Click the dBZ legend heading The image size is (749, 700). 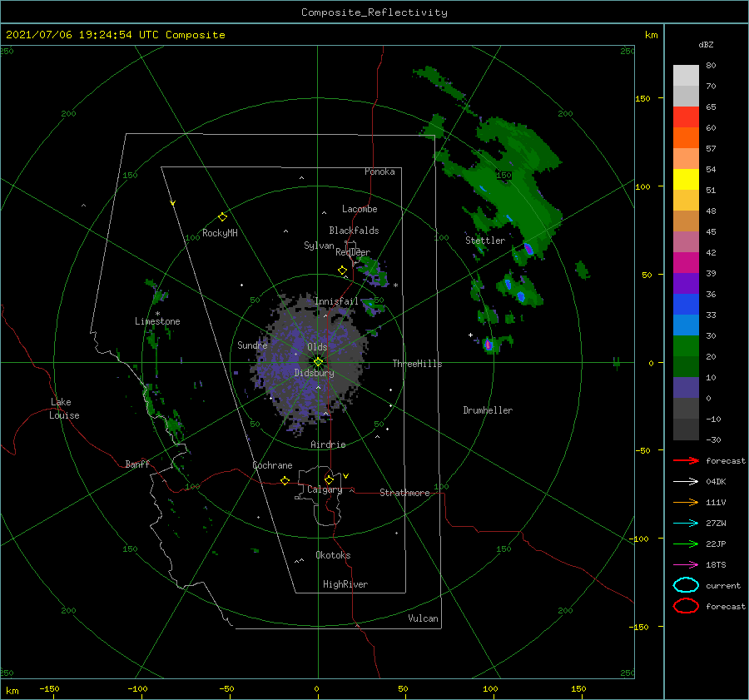click(x=706, y=45)
